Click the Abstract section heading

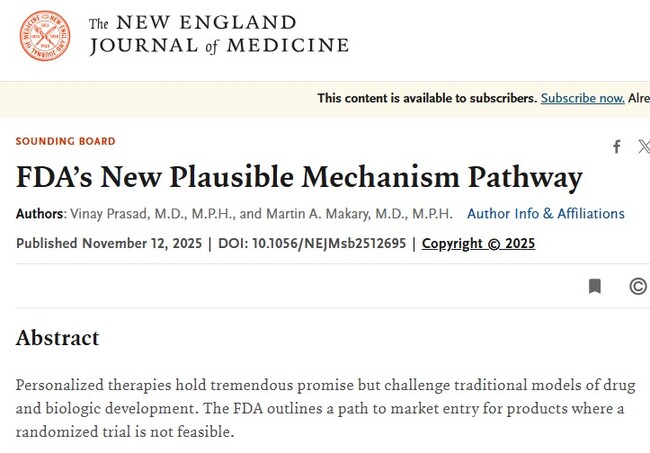[57, 338]
